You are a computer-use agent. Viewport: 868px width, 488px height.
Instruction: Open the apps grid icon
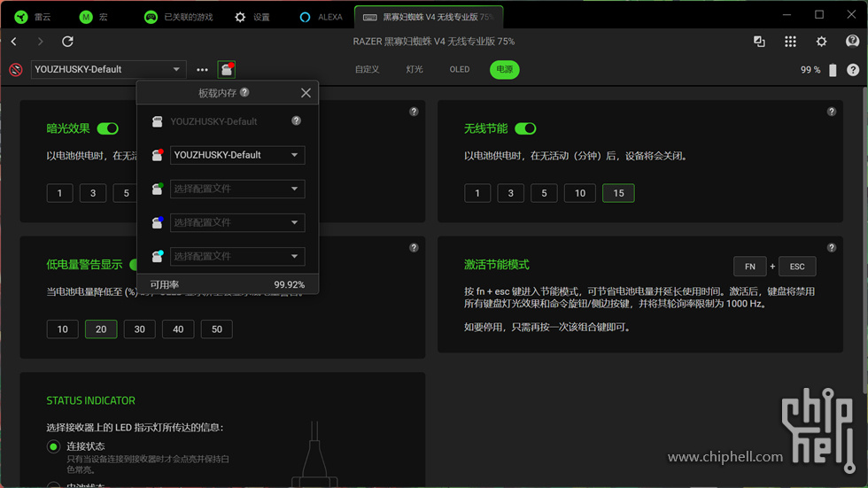pos(790,42)
